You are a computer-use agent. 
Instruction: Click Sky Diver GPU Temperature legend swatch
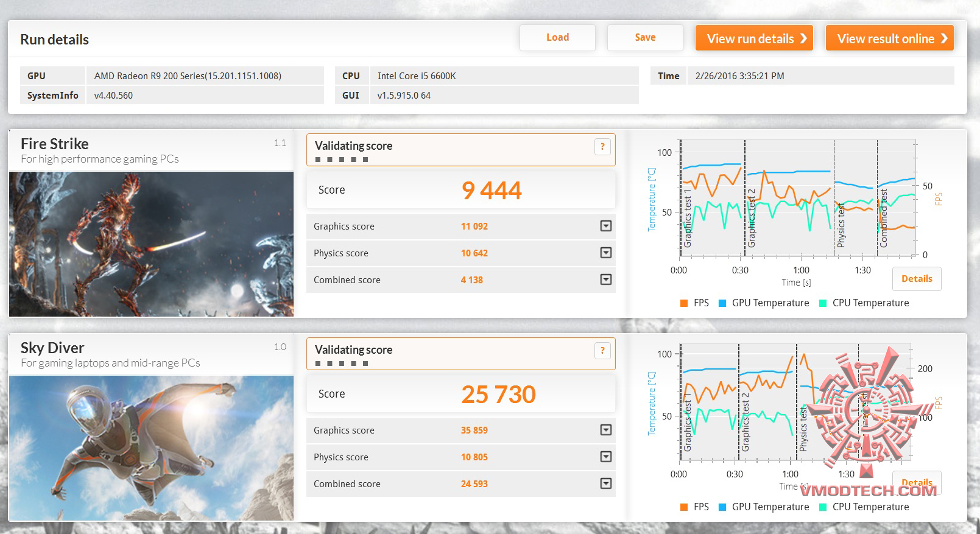click(722, 507)
